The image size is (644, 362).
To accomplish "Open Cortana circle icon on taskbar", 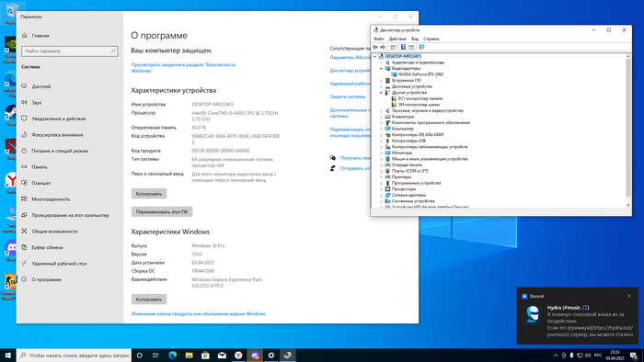I will (x=139, y=356).
